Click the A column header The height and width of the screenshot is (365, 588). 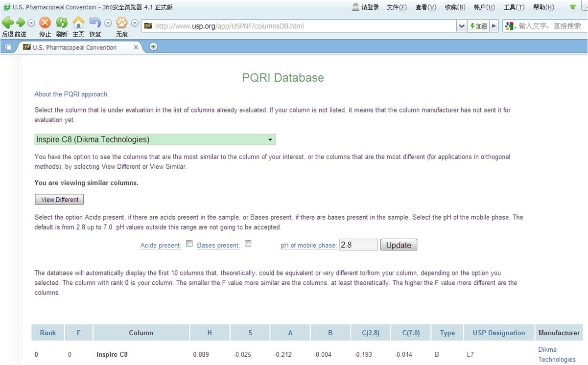click(290, 333)
